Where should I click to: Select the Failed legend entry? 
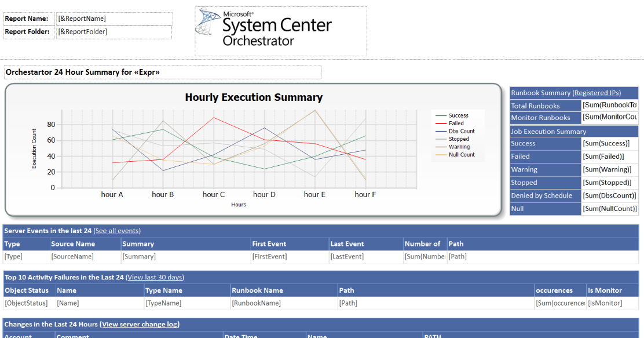[x=456, y=123]
